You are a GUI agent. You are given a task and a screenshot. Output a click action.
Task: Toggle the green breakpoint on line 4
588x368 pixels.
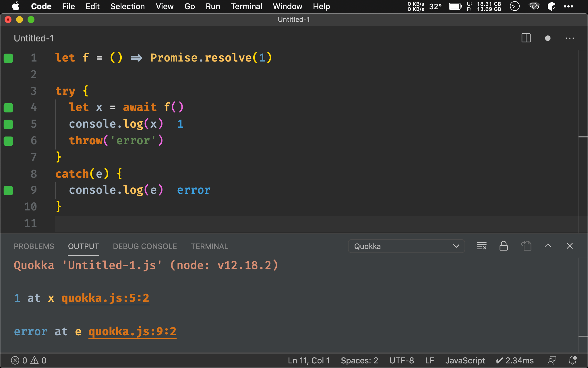(9, 107)
